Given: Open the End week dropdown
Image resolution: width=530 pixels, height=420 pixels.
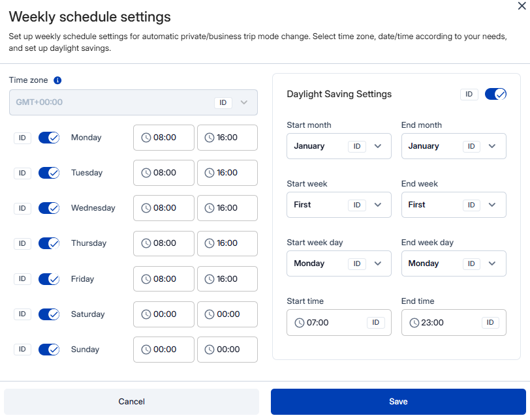Looking at the screenshot, I should point(492,205).
